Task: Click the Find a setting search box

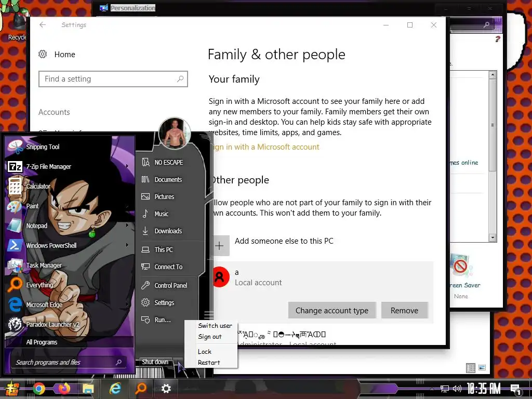Action: coord(113,79)
